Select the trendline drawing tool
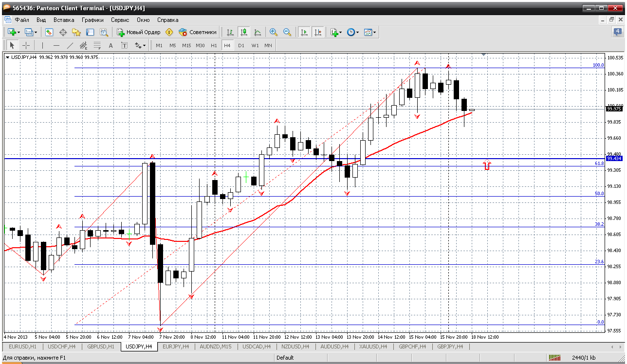 coord(70,45)
